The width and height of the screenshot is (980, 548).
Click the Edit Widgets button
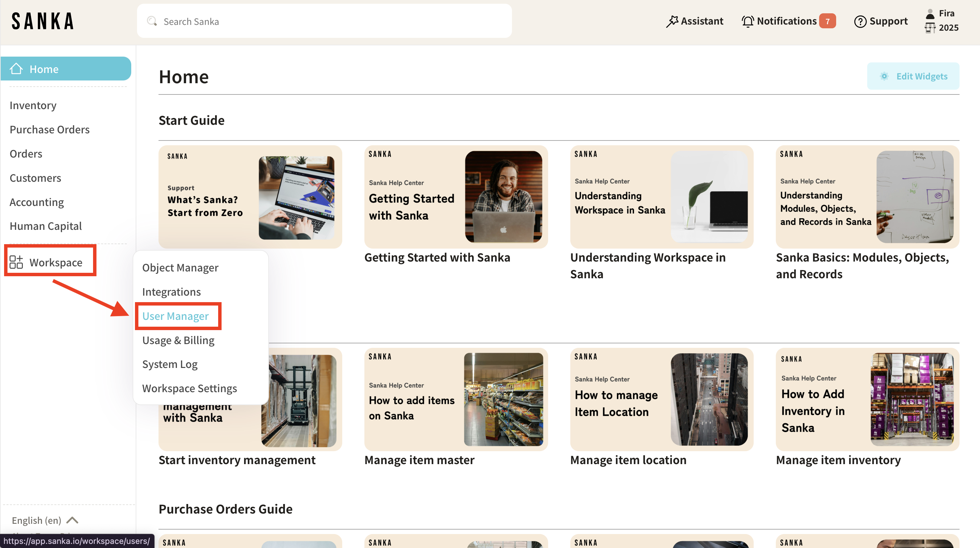click(x=913, y=76)
